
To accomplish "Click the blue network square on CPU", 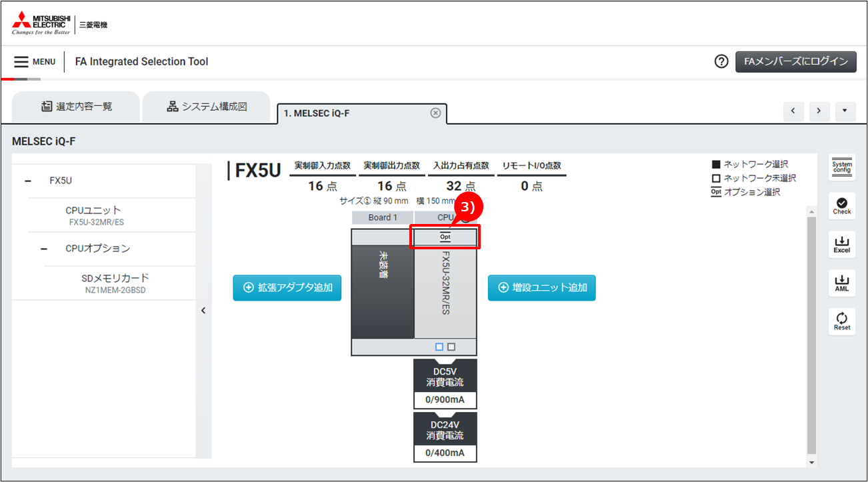I will pyautogui.click(x=439, y=347).
